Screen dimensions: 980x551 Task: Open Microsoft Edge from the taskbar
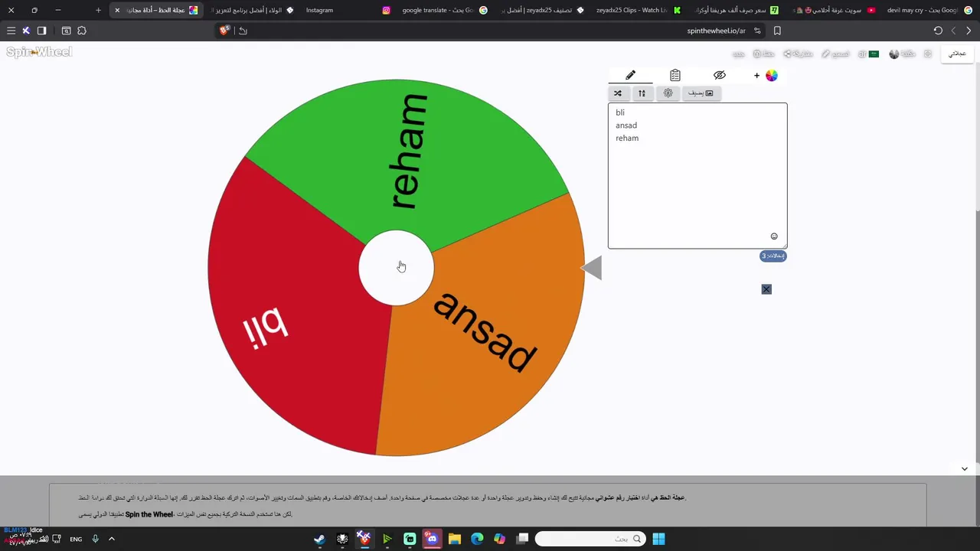tap(477, 539)
